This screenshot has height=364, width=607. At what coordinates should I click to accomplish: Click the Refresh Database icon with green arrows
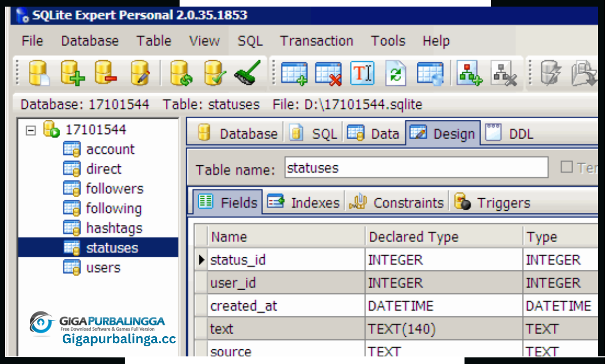tap(181, 73)
